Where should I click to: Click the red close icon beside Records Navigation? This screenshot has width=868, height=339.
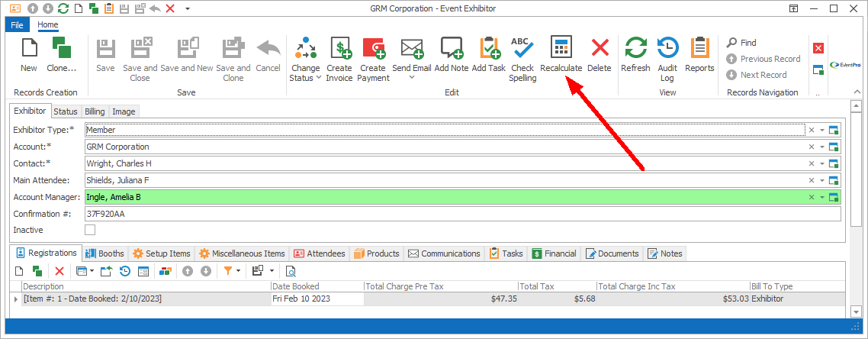click(818, 48)
